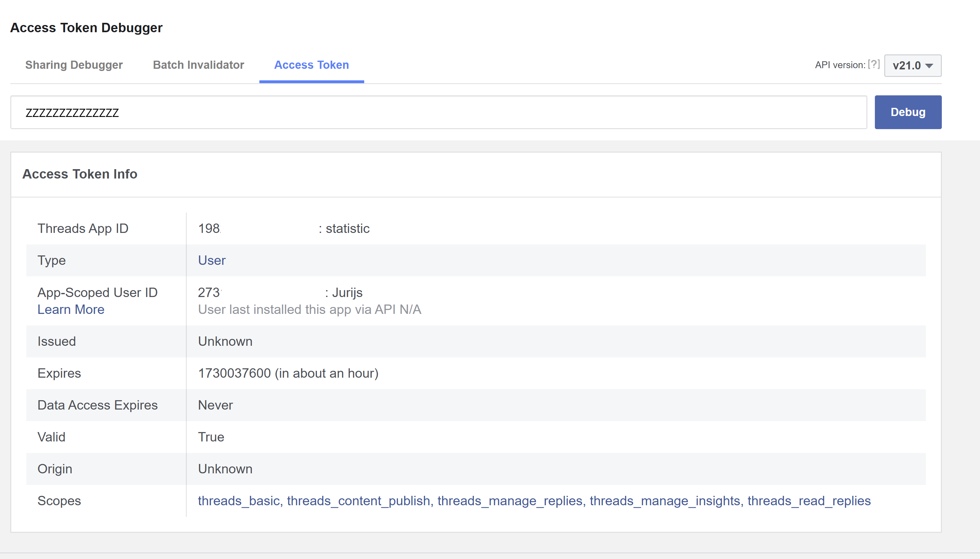Select the Access Token tab
The height and width of the screenshot is (559, 980).
tap(312, 65)
